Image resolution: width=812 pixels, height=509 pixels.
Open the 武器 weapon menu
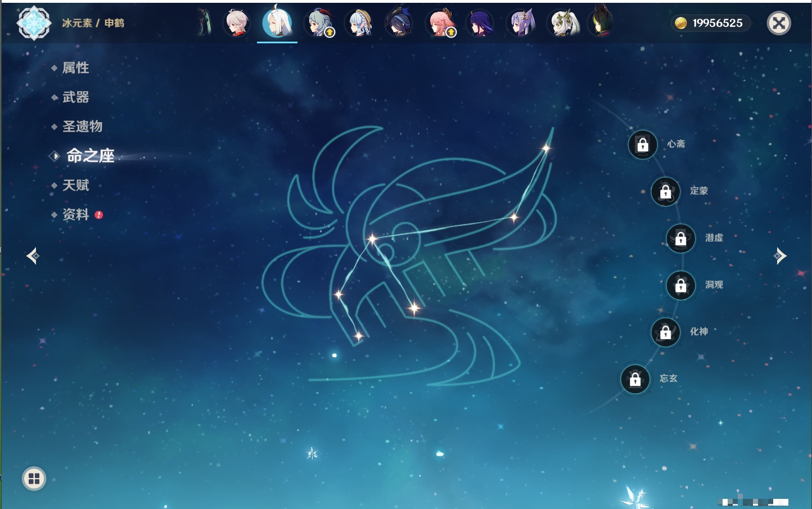pos(75,97)
